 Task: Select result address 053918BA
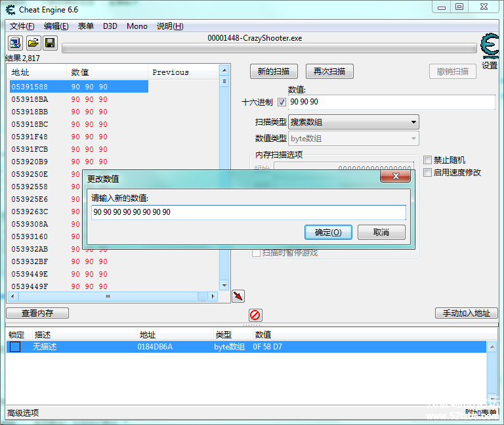[30, 99]
